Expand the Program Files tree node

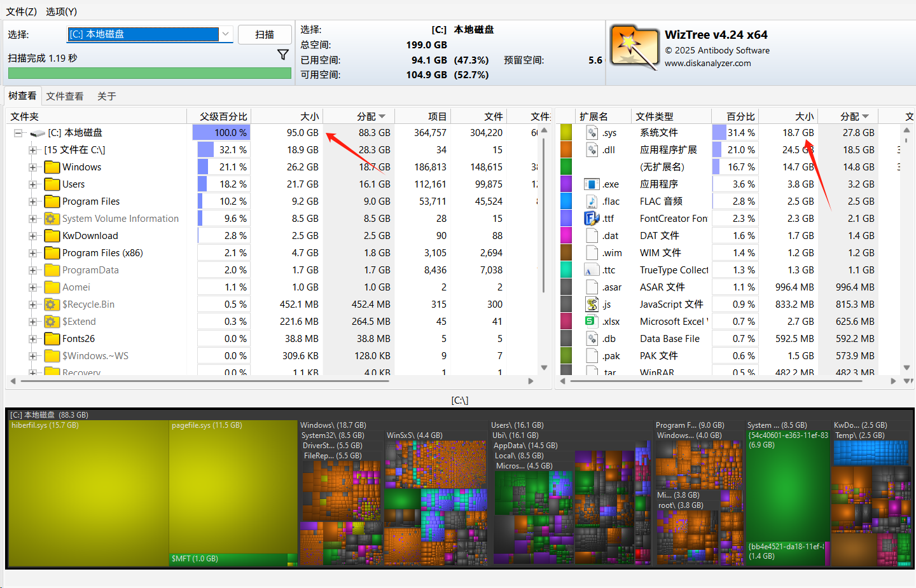click(32, 202)
